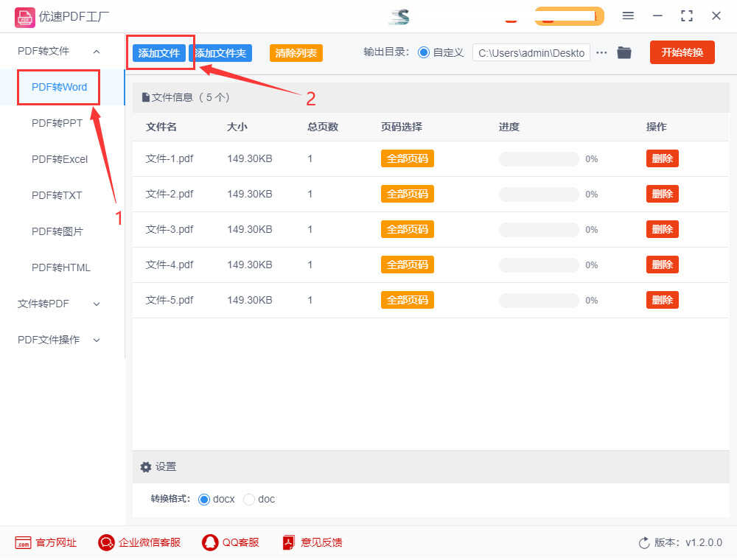Delete 文件-2.pdf from the list
The width and height of the screenshot is (737, 560).
click(663, 194)
